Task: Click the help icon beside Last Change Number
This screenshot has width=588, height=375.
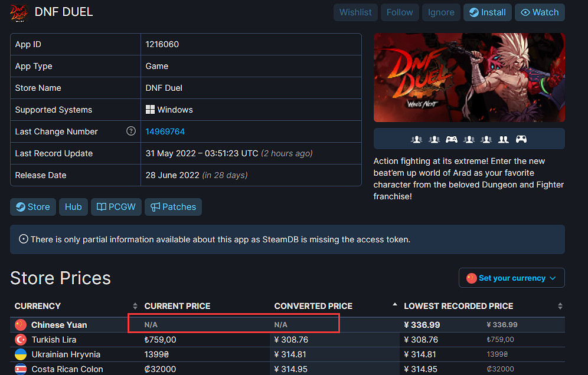Action: click(x=131, y=131)
